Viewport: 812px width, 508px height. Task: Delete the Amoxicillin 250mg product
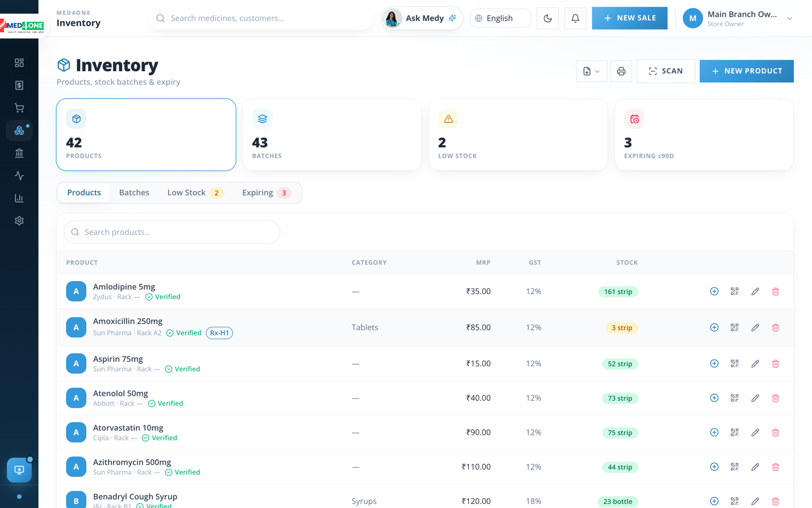[x=775, y=328]
